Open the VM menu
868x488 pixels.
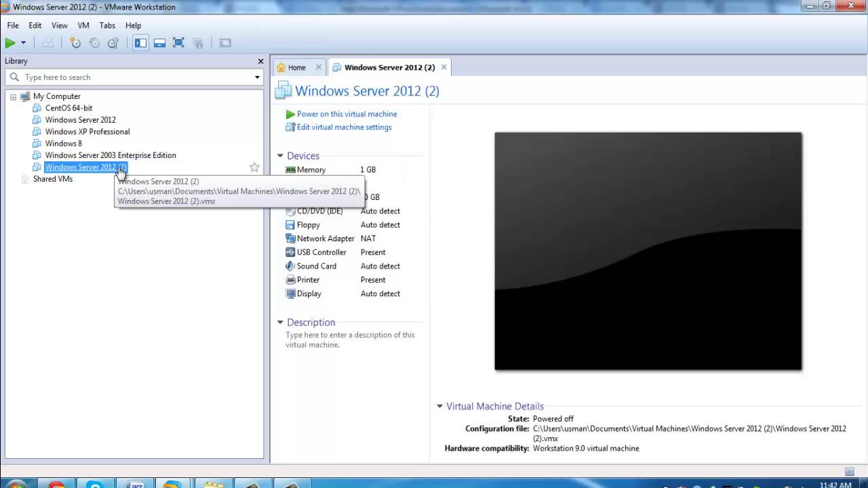click(x=83, y=25)
